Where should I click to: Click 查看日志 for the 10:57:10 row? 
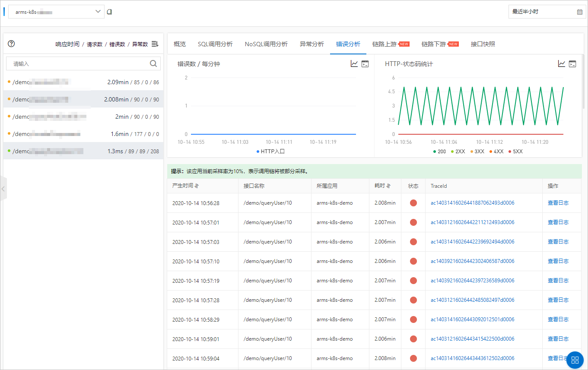pos(558,261)
